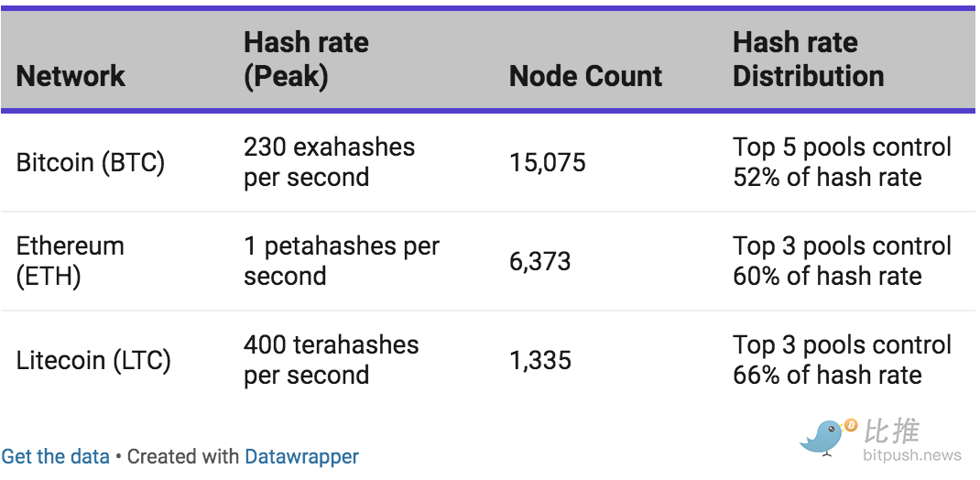
Task: Click the Top 5 pools control 52% cell
Action: pos(842,162)
